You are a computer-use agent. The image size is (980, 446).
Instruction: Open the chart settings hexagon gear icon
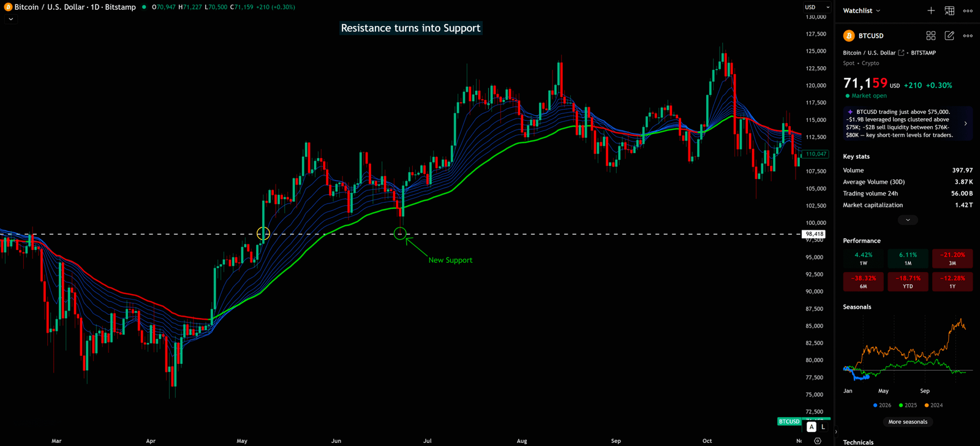(818, 440)
